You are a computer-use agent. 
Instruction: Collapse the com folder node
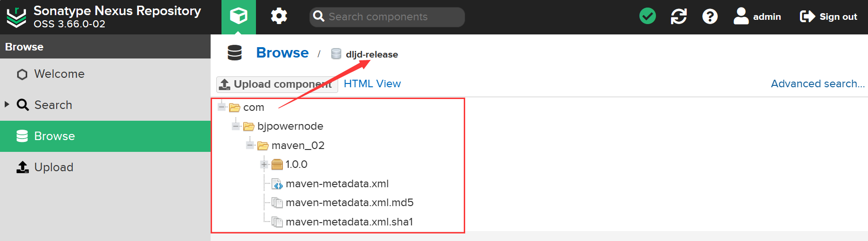(x=222, y=107)
